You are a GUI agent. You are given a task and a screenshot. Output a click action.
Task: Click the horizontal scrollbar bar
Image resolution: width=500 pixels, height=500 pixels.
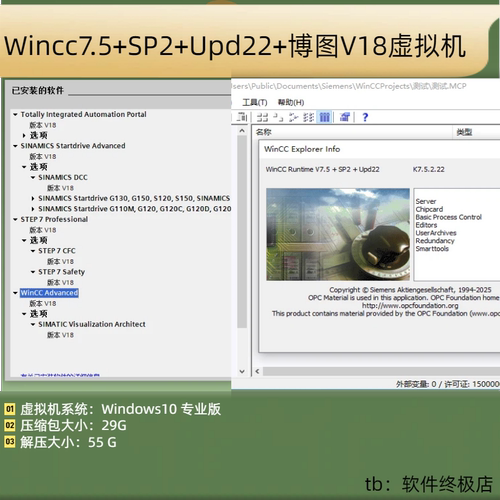click(381, 371)
